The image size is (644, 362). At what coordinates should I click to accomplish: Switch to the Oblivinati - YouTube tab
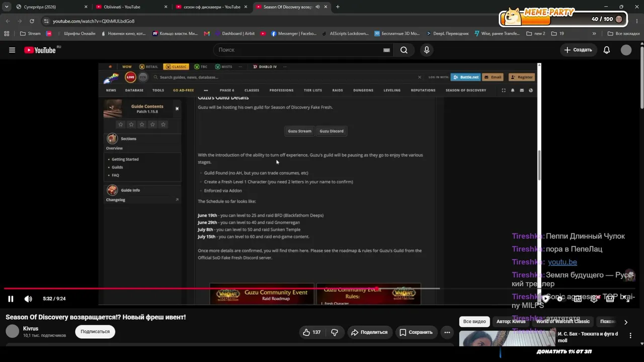[131, 7]
